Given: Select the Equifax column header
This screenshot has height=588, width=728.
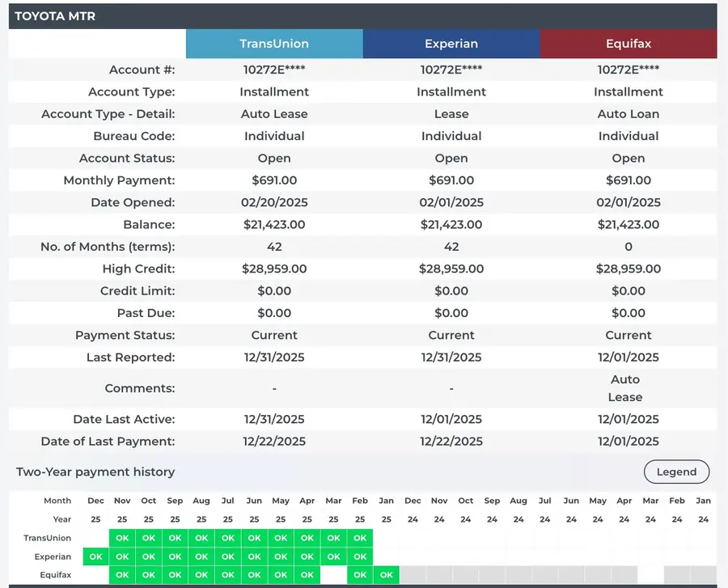Looking at the screenshot, I should click(x=629, y=44).
